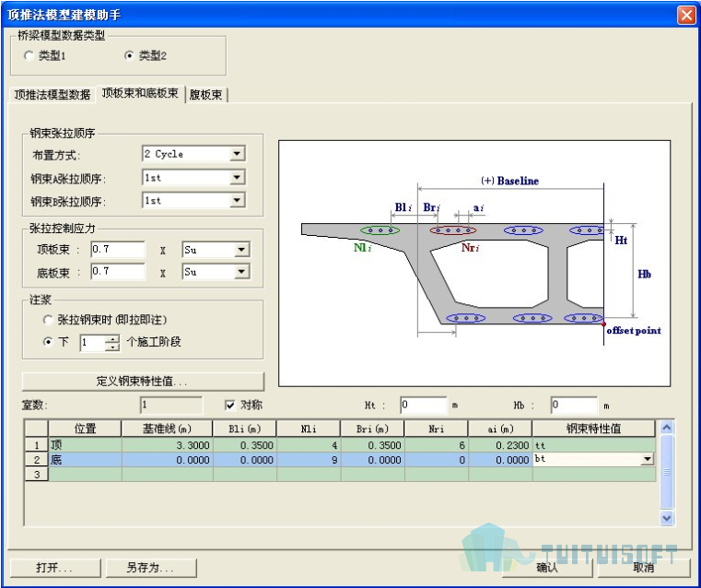Decrease the construction stage spinner value
The width and height of the screenshot is (701, 588).
[112, 347]
